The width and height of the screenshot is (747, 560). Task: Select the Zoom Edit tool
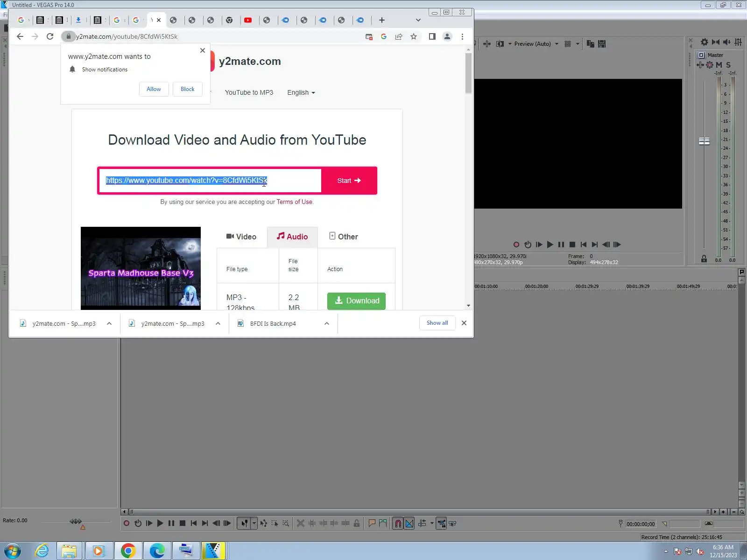286,524
